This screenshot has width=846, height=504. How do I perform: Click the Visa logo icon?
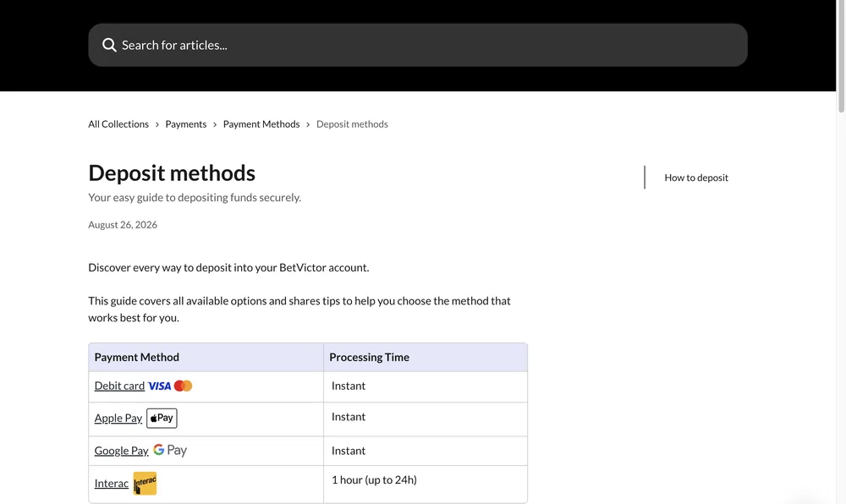(x=159, y=386)
